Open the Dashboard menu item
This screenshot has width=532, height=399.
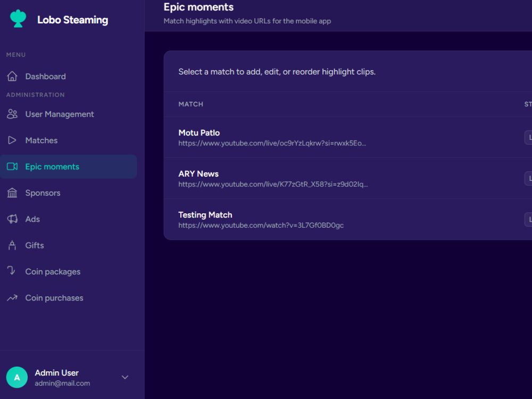point(69,76)
